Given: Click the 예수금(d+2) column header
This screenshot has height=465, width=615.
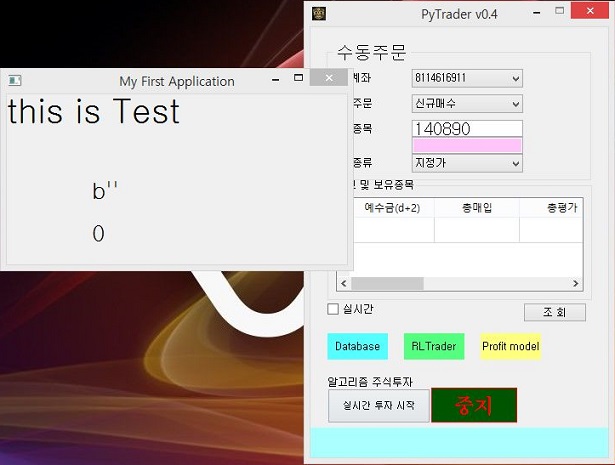Looking at the screenshot, I should (393, 207).
